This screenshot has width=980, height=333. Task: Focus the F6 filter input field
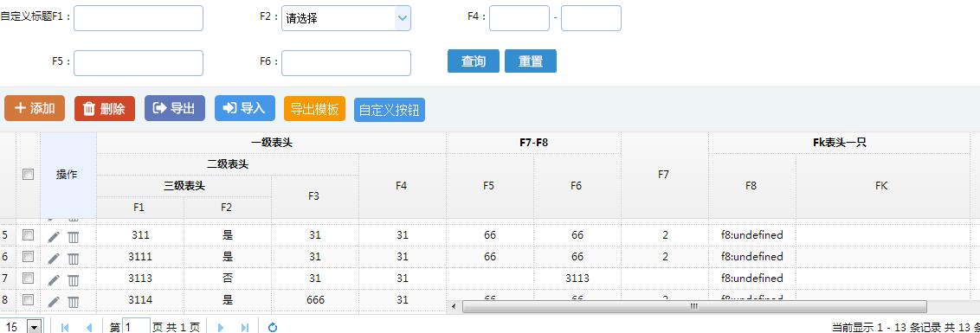(346, 63)
